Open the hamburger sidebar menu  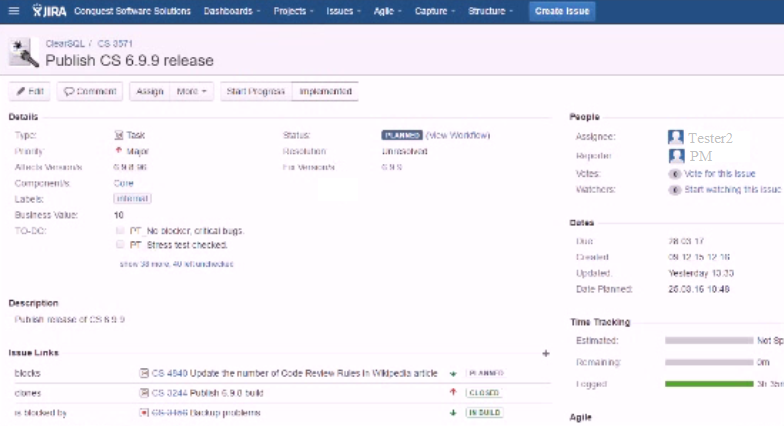(x=14, y=10)
